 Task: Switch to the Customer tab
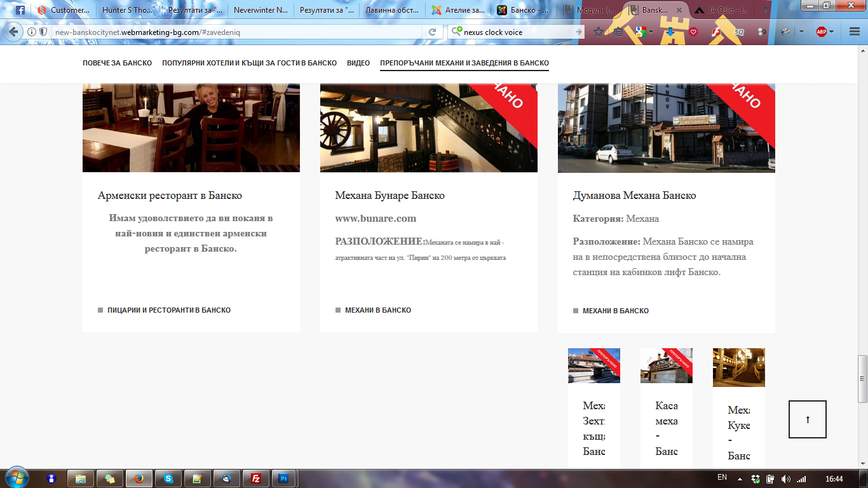pyautogui.click(x=64, y=10)
